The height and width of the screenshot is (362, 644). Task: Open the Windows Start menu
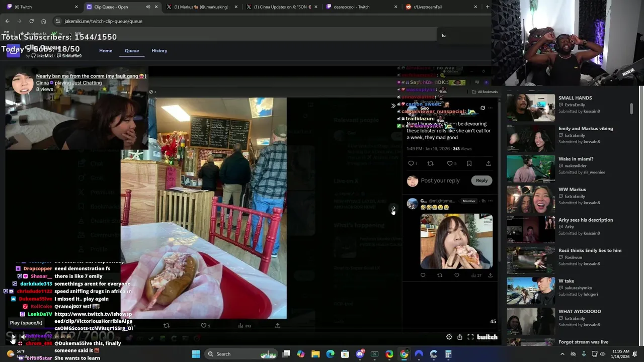[196, 354]
